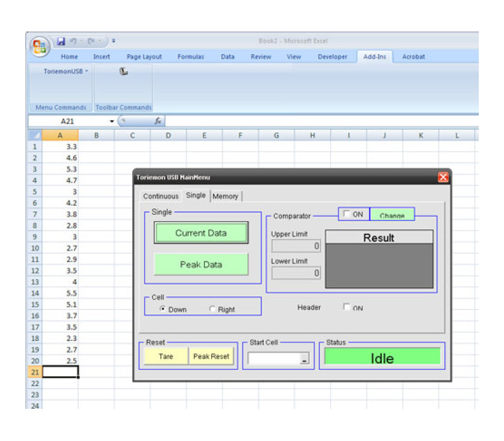
Task: Click the Upper Limit field
Action: [x=295, y=246]
